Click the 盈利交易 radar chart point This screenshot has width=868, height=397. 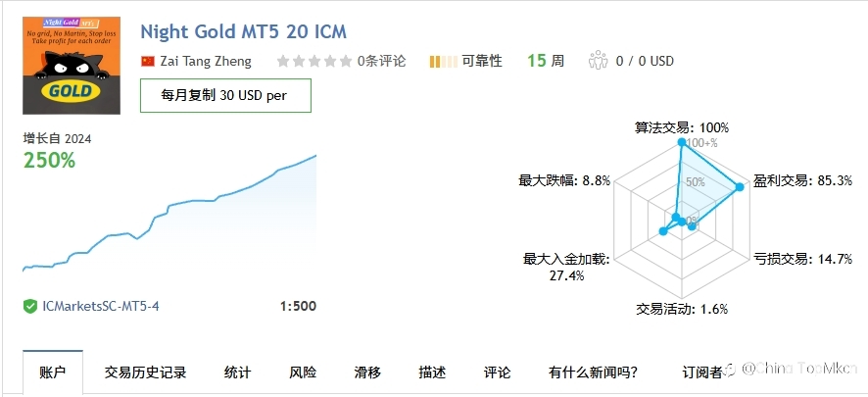click(x=740, y=187)
